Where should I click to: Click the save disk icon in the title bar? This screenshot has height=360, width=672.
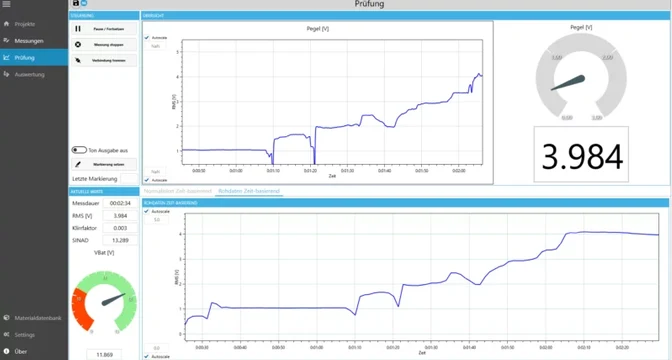coord(76,3)
